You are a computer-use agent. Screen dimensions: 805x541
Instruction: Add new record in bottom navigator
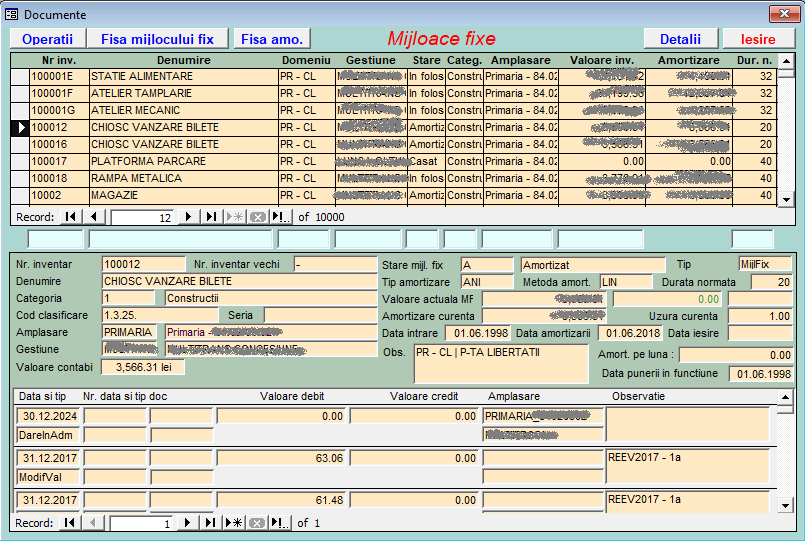234,523
